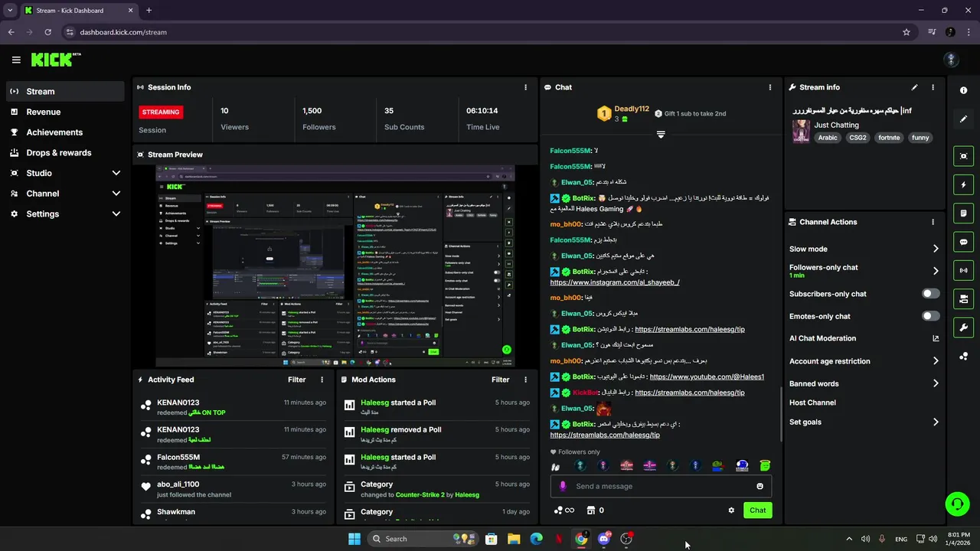This screenshot has width=980, height=551.
Task: Click the fortnite stream tag
Action: click(889, 138)
